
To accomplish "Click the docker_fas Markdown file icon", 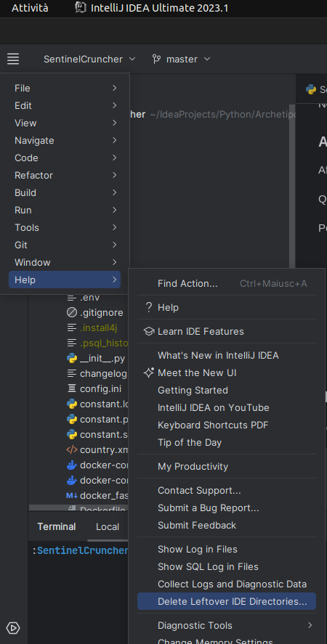I will point(72,495).
